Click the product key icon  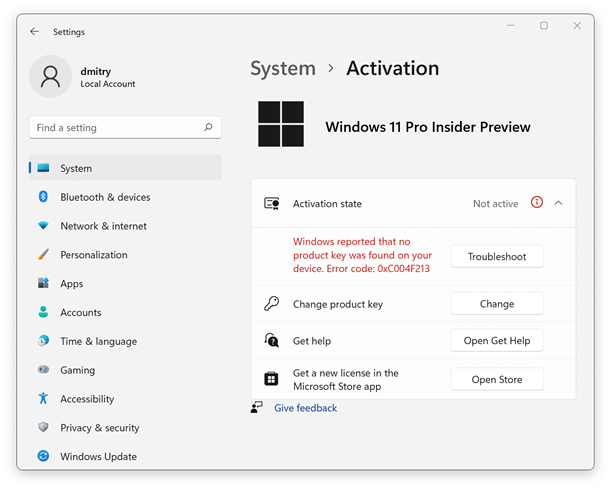click(272, 304)
